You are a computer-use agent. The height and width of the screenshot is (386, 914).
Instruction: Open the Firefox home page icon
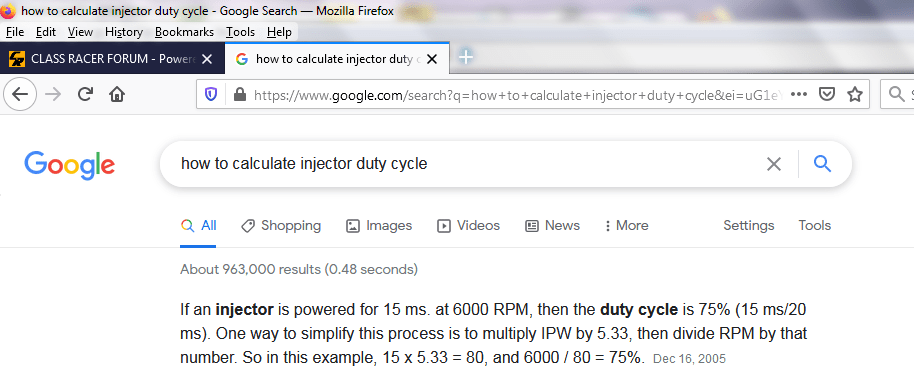click(x=117, y=94)
